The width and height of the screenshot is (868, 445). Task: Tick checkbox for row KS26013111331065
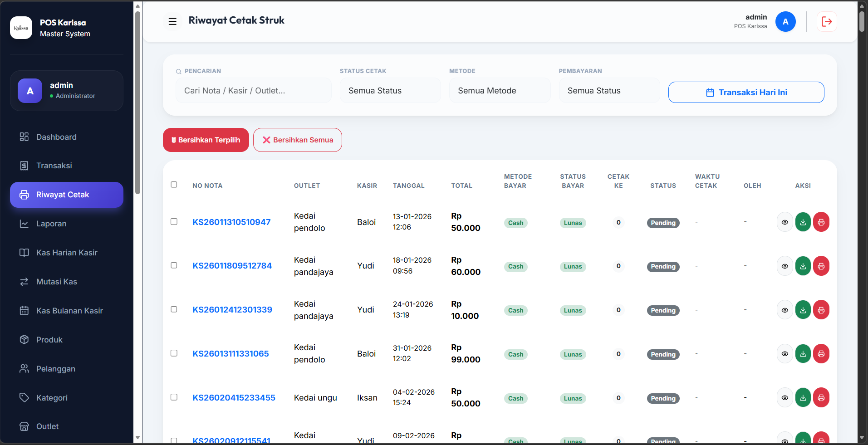tap(174, 353)
